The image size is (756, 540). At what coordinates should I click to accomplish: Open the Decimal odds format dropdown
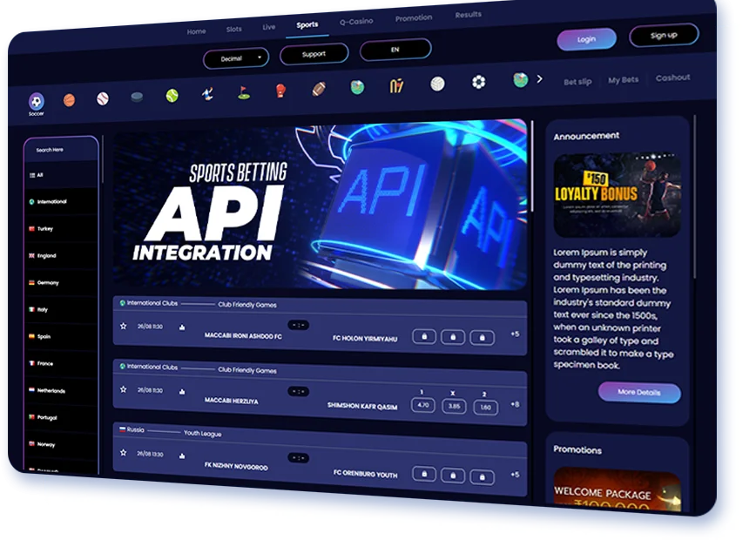[x=236, y=58]
